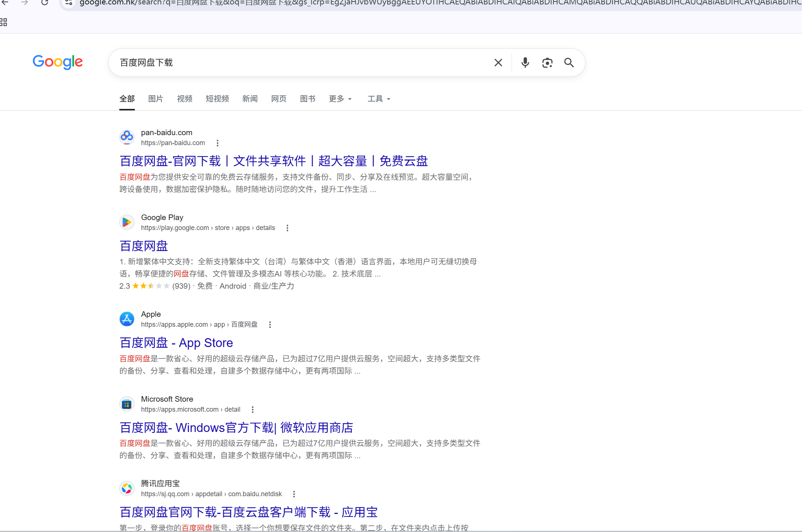The height and width of the screenshot is (532, 802).
Task: Click the pan-baidu.com site name
Action: 167,133
